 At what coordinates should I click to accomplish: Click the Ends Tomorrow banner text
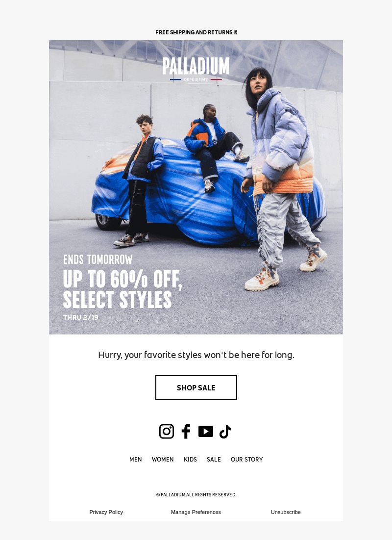[x=98, y=259]
